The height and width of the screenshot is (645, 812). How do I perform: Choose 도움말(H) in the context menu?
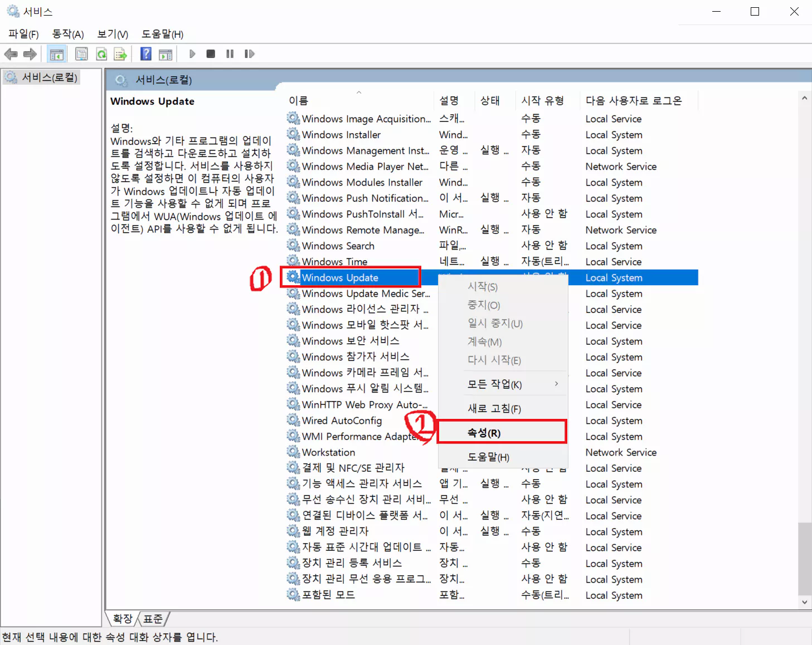click(x=502, y=457)
